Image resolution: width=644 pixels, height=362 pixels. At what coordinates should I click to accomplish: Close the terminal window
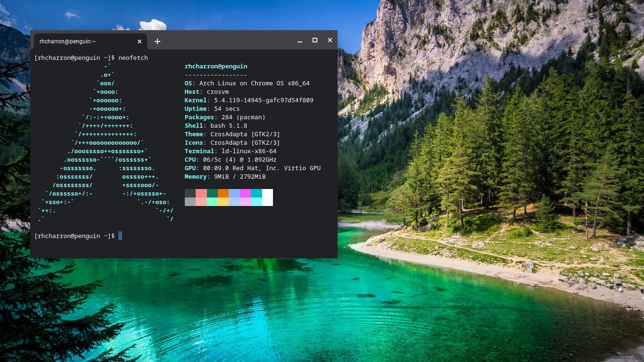point(330,41)
